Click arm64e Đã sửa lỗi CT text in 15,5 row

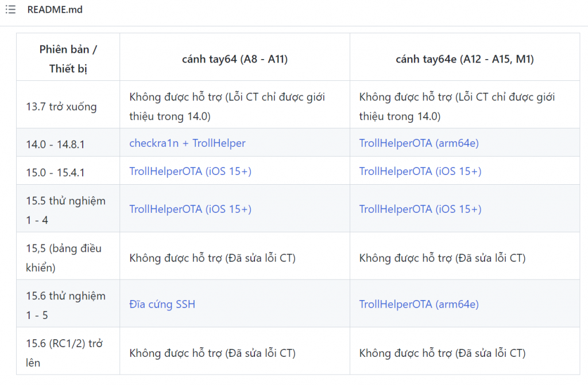point(442,258)
